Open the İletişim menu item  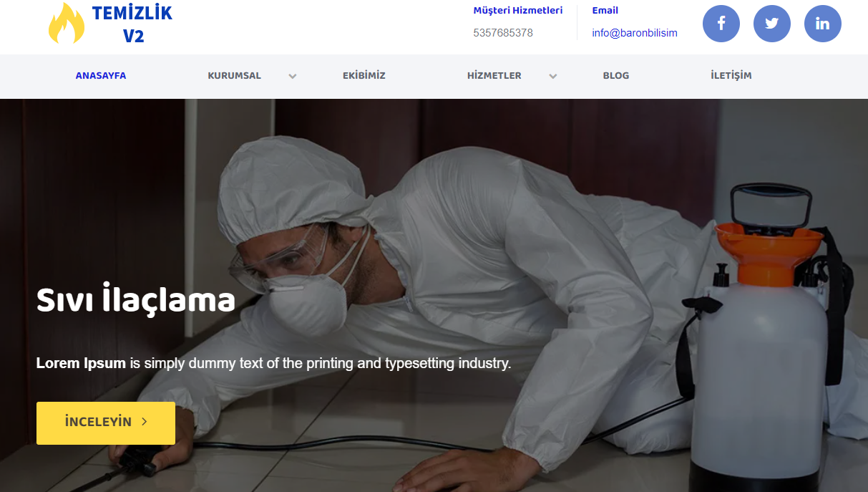[x=731, y=75]
